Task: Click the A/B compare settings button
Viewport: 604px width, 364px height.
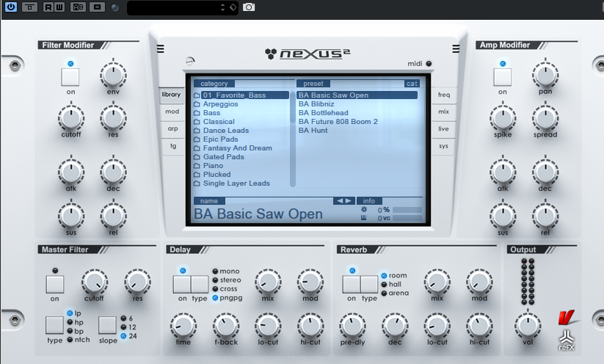Action: tap(78, 7)
